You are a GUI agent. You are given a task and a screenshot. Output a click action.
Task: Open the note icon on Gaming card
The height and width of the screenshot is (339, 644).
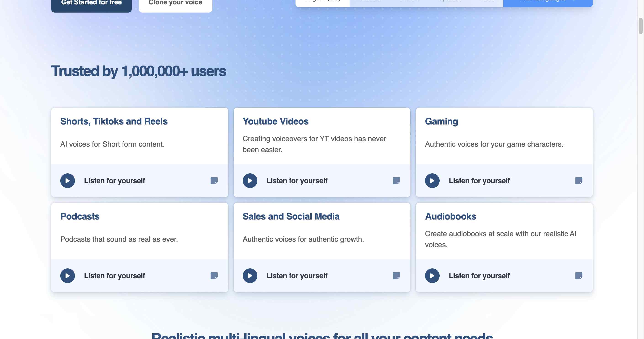point(579,180)
